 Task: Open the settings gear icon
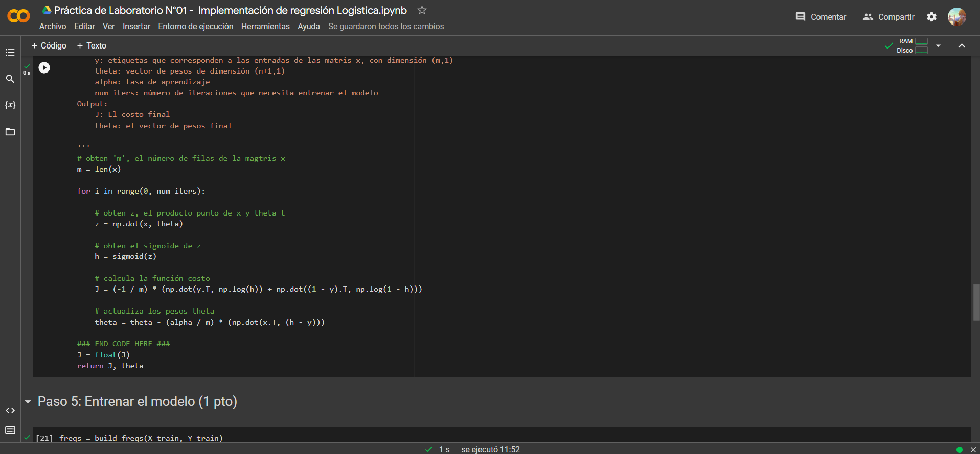pyautogui.click(x=932, y=17)
